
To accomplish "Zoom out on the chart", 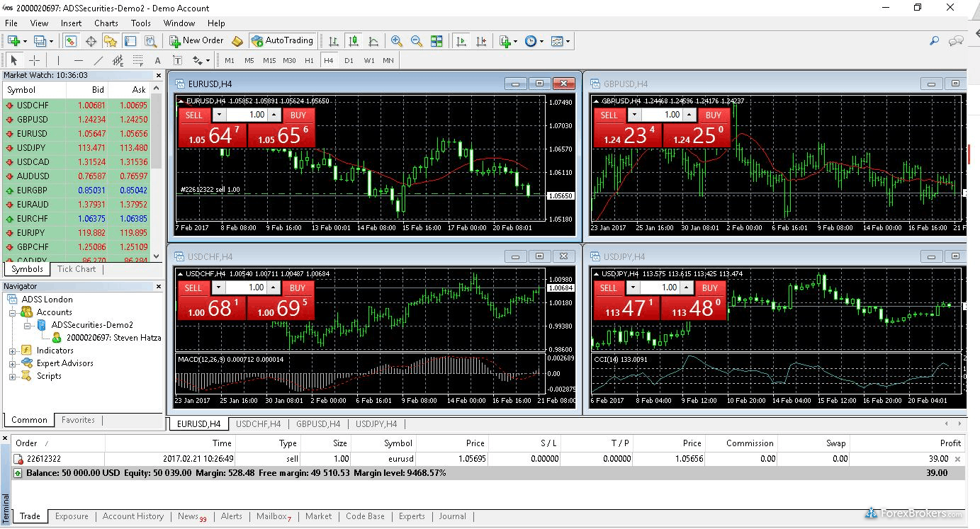I will tap(417, 41).
